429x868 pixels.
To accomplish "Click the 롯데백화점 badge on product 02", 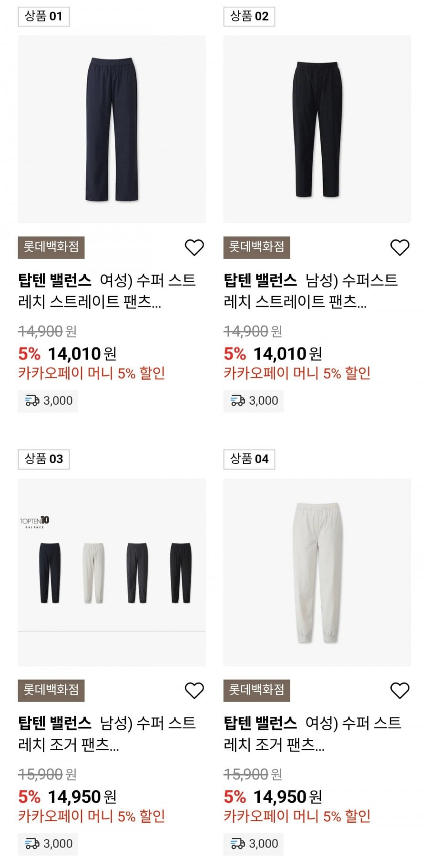I will click(x=256, y=247).
